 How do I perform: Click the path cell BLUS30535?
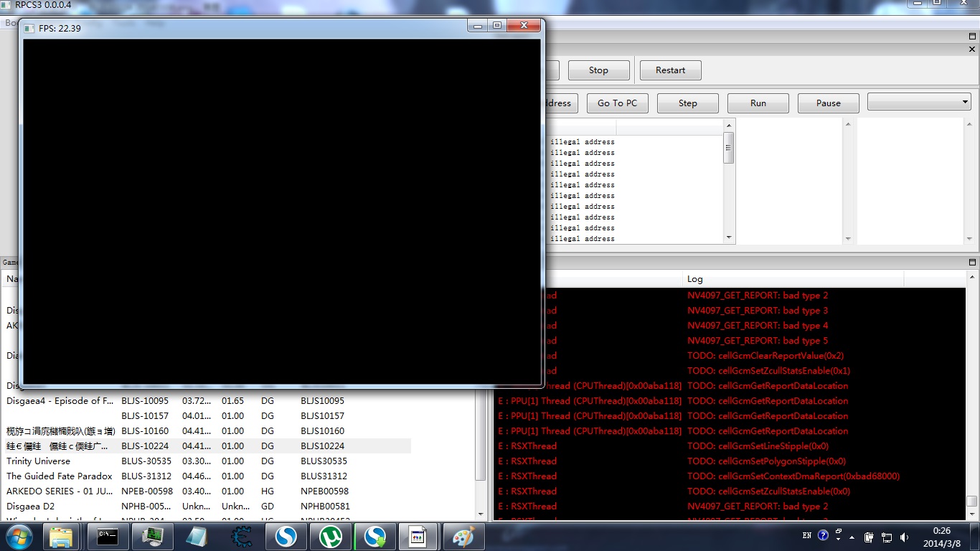click(324, 461)
